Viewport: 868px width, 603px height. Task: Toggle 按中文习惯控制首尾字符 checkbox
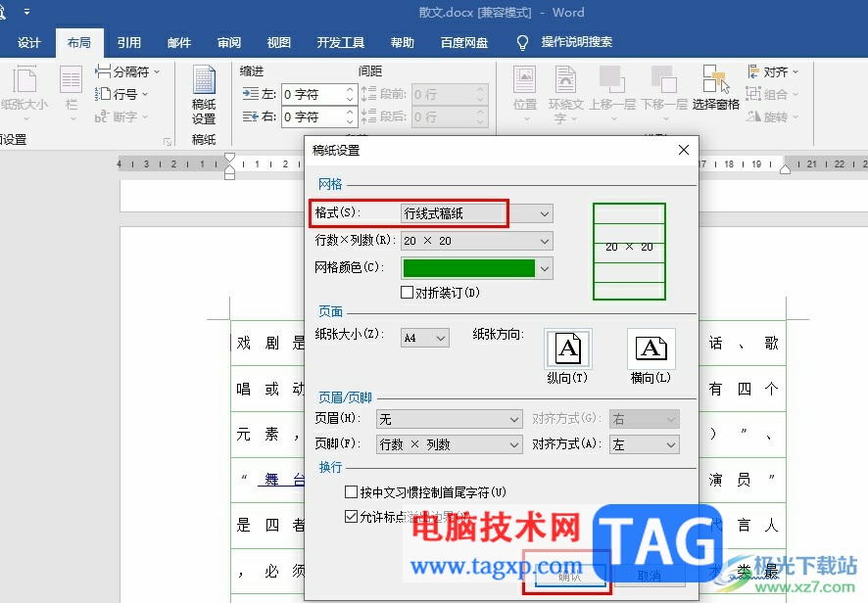tap(351, 491)
